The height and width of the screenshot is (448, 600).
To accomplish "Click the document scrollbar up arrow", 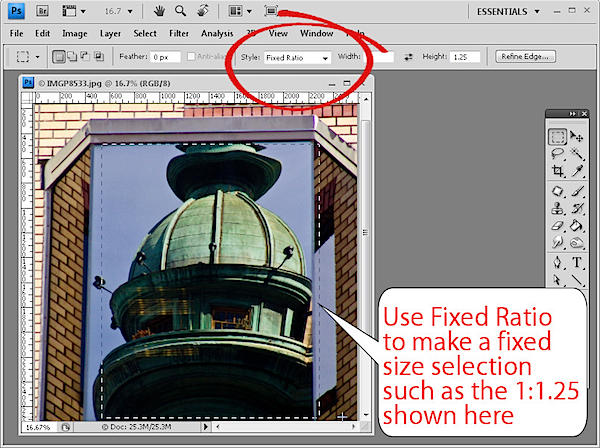I will pos(366,99).
